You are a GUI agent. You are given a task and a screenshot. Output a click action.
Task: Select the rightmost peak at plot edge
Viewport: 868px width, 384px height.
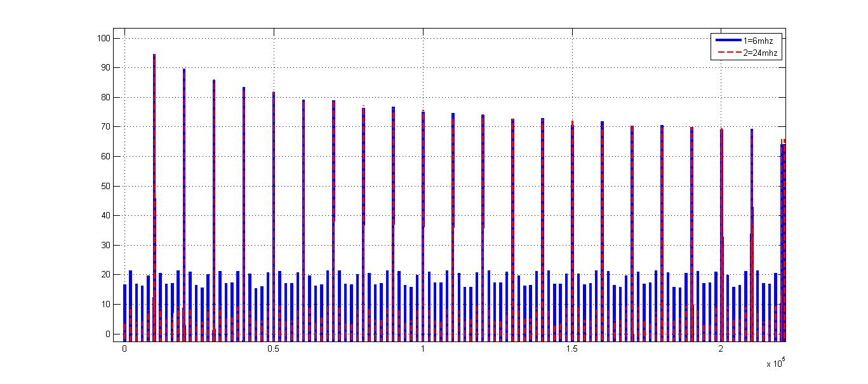[x=784, y=142]
